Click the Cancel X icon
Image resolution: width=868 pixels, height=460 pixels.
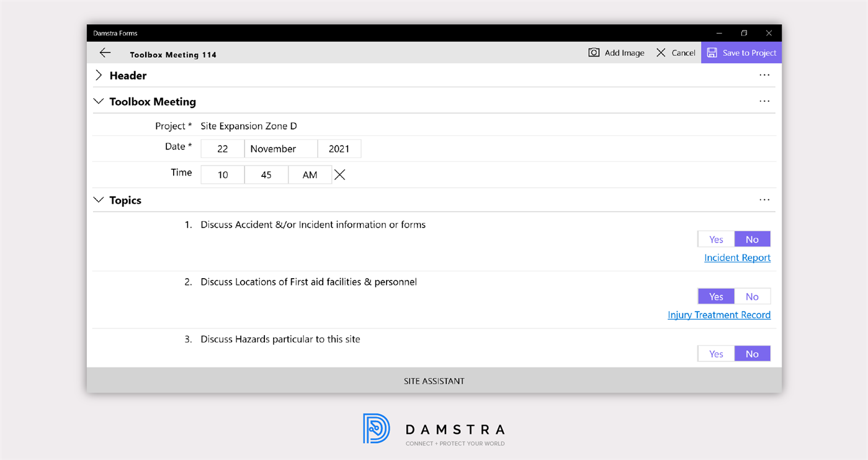pos(661,53)
